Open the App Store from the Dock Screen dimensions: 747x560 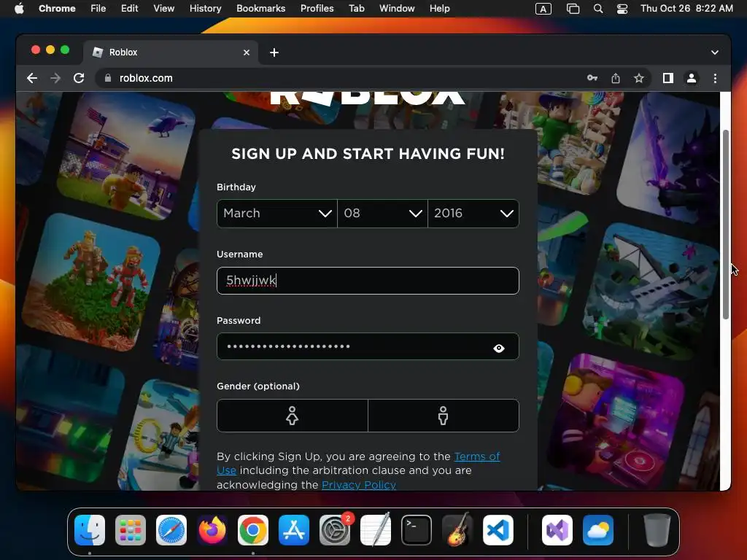tap(294, 530)
